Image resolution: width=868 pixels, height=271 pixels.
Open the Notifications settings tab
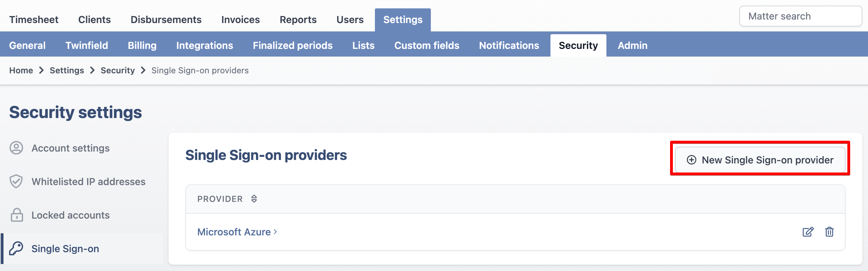(x=509, y=45)
